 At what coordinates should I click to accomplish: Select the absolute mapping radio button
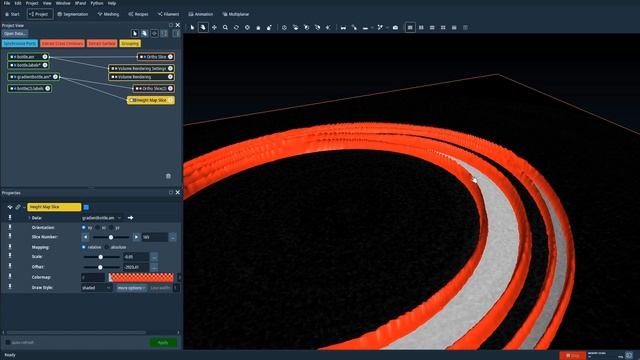point(107,247)
